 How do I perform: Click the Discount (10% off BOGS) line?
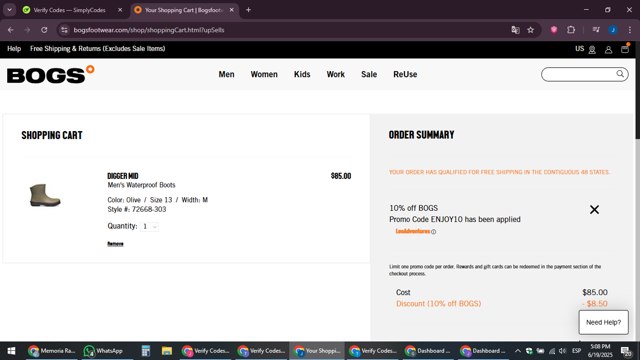pyautogui.click(x=502, y=304)
